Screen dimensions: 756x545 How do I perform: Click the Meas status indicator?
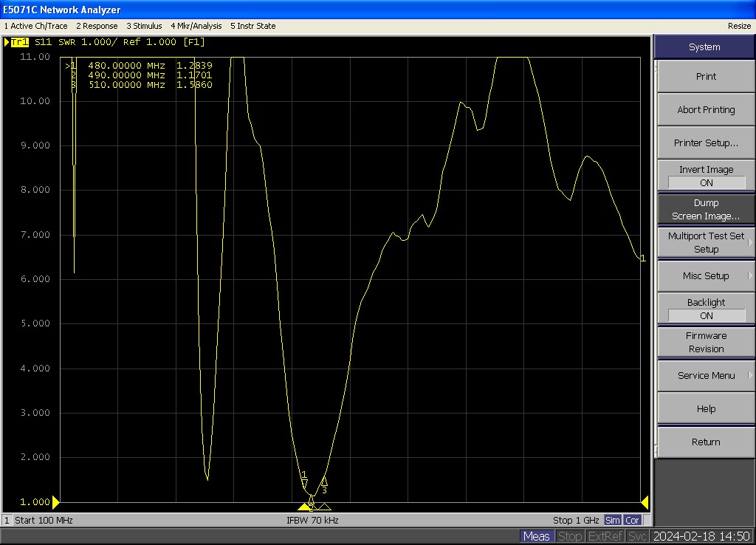click(x=536, y=536)
